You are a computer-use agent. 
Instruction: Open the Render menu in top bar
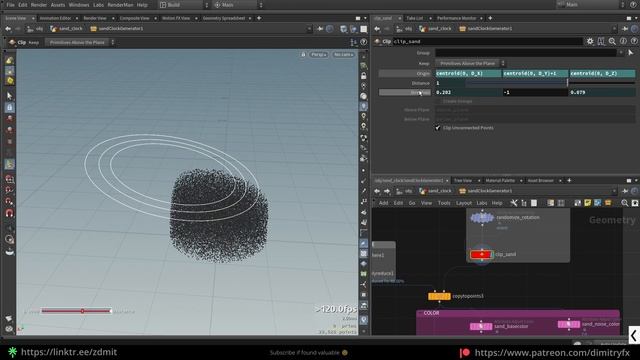[x=39, y=5]
